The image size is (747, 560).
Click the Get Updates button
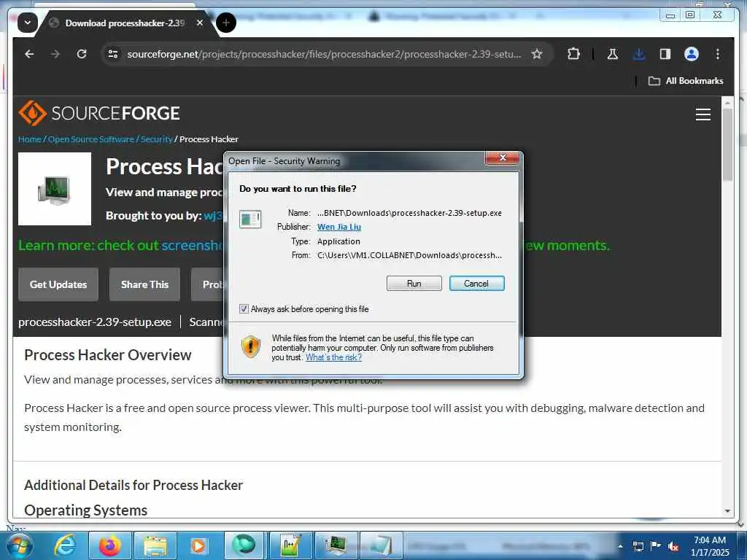(x=58, y=284)
